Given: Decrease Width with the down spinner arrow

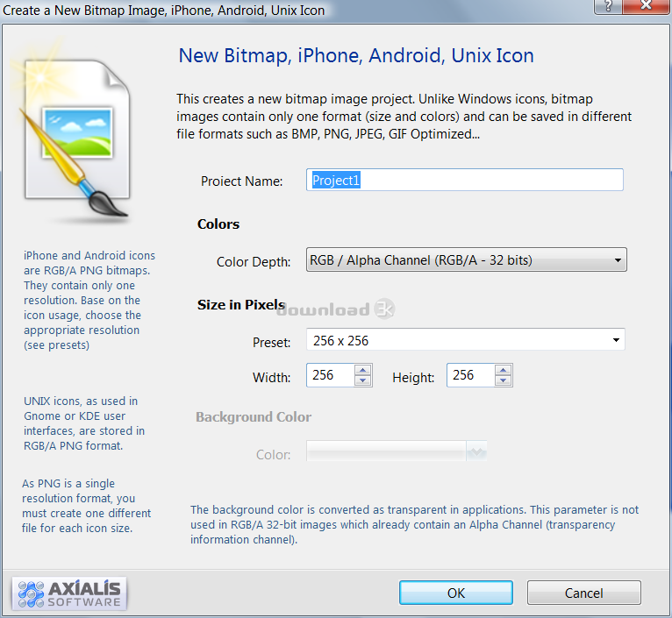Looking at the screenshot, I should (363, 380).
